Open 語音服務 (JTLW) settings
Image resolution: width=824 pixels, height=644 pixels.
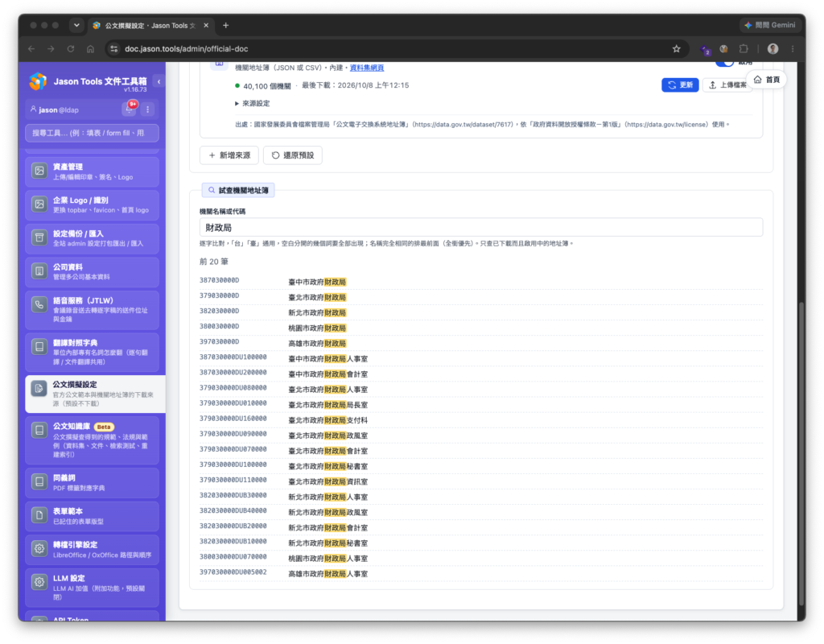coord(92,310)
